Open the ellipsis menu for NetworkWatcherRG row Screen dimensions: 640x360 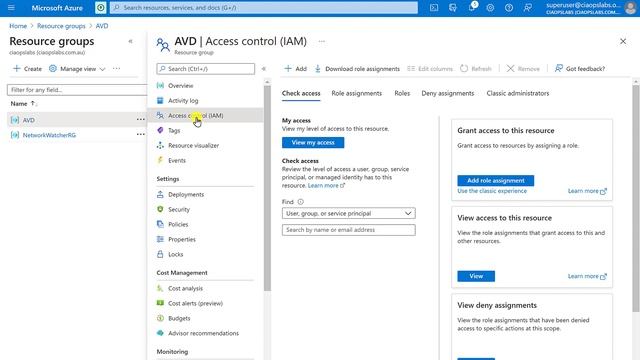(140, 134)
